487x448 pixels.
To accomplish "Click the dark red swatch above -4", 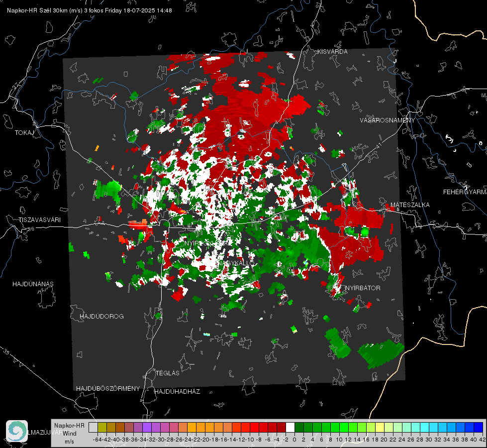I will click(x=281, y=428).
